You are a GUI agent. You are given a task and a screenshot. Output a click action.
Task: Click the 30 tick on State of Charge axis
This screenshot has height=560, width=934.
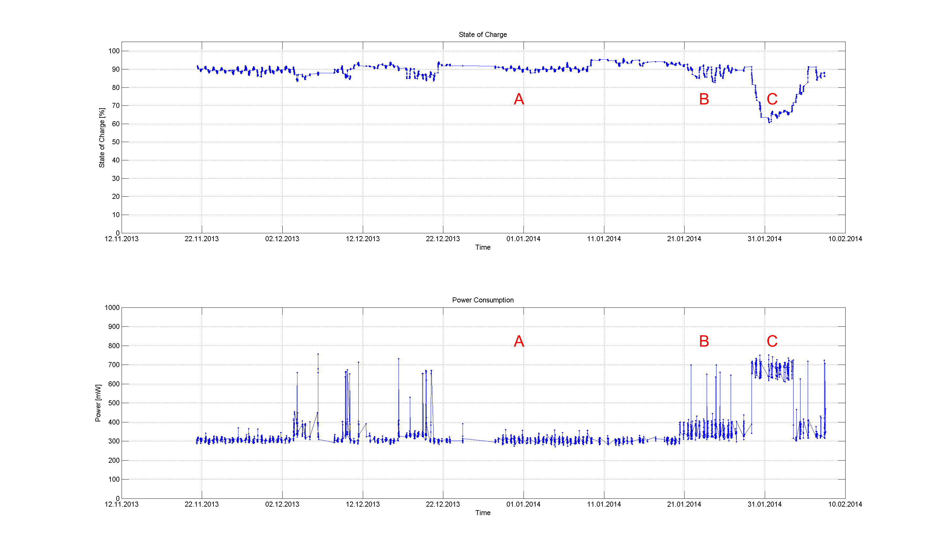click(116, 178)
